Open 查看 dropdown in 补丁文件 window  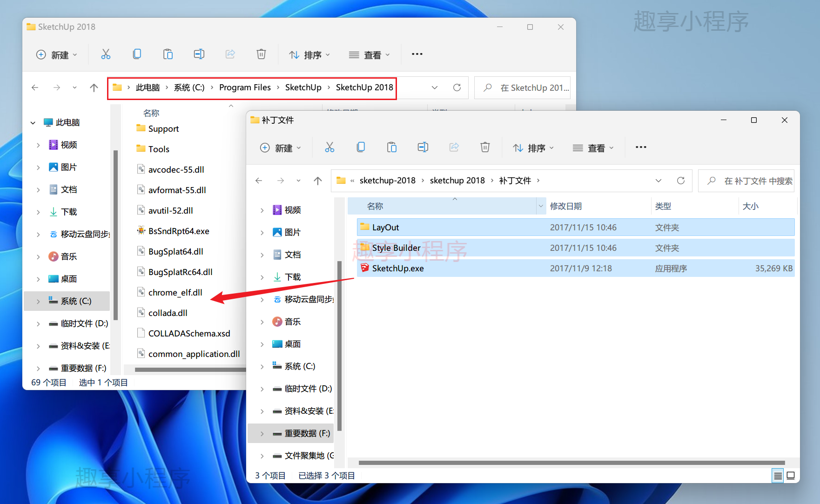pos(593,148)
